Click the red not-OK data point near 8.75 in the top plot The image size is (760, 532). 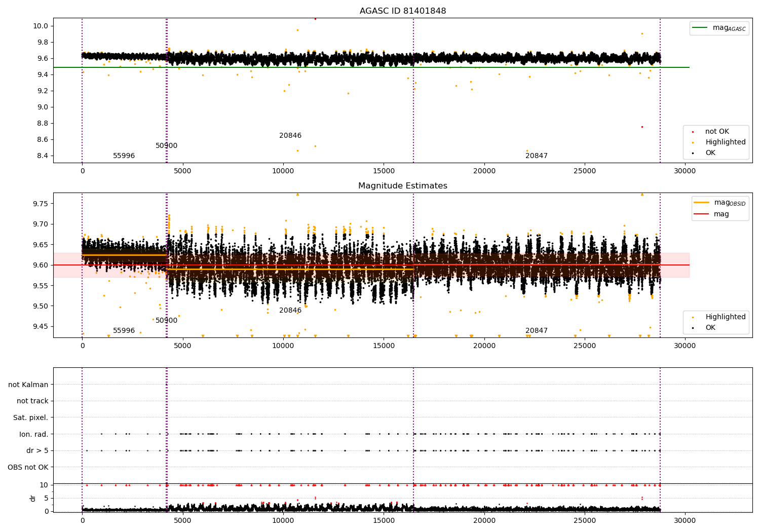[642, 127]
